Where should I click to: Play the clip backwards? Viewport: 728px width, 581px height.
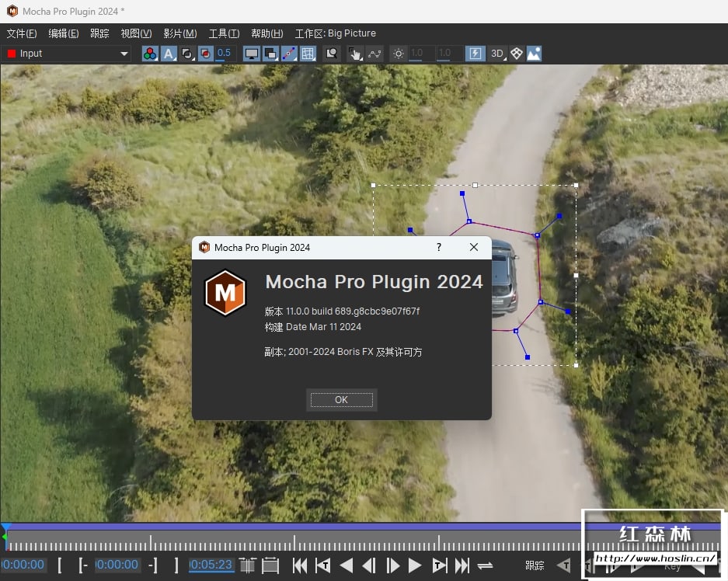point(347,565)
